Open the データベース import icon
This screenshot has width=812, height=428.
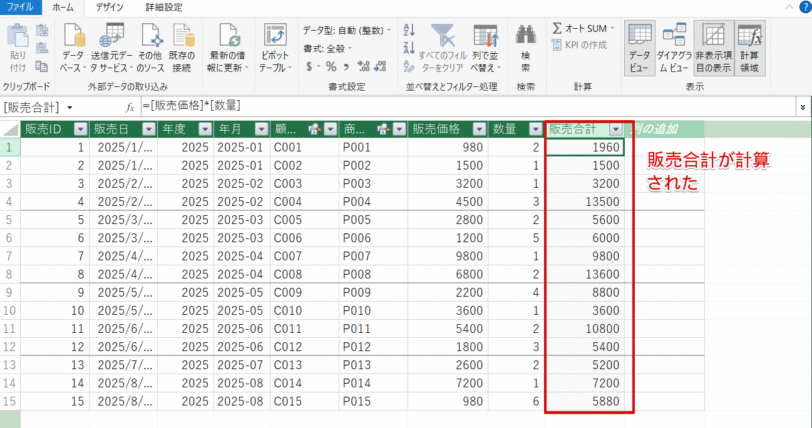pos(74,36)
